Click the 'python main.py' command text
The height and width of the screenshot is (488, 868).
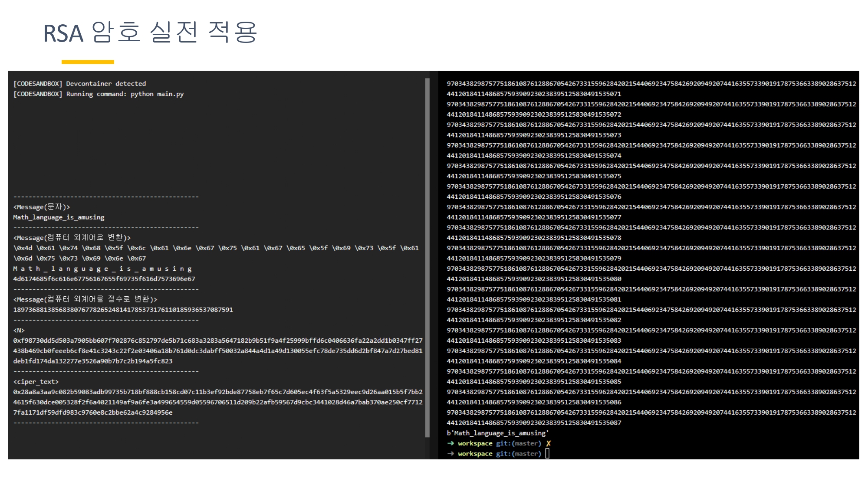click(x=157, y=94)
